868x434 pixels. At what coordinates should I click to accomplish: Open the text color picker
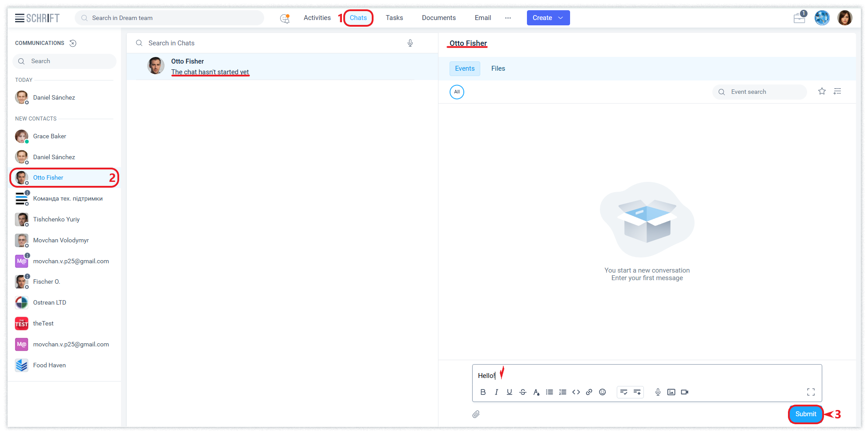click(536, 392)
